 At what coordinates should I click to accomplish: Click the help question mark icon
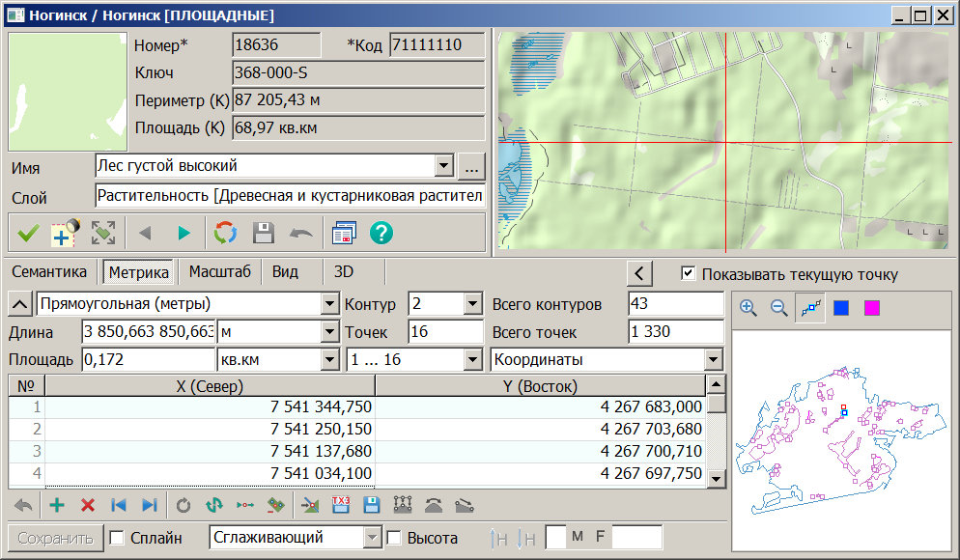tap(381, 233)
